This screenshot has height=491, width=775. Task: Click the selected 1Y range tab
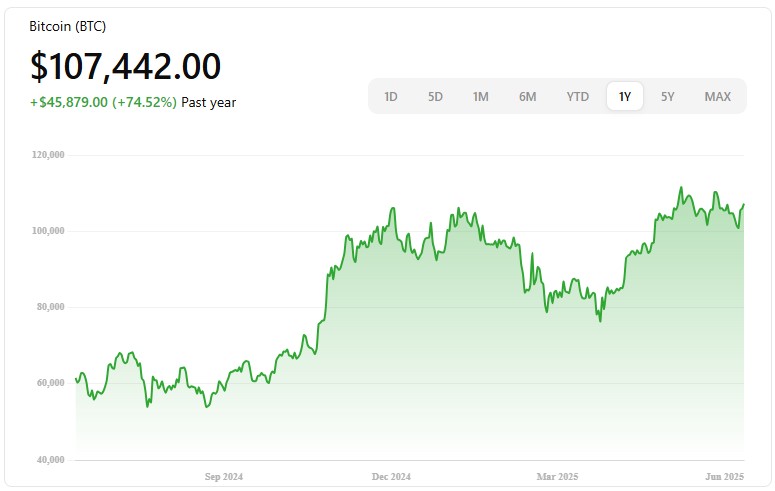(x=625, y=97)
